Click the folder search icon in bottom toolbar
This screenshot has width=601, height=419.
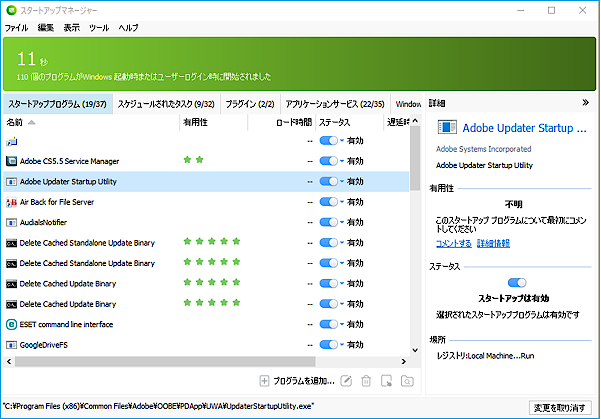pyautogui.click(x=407, y=381)
